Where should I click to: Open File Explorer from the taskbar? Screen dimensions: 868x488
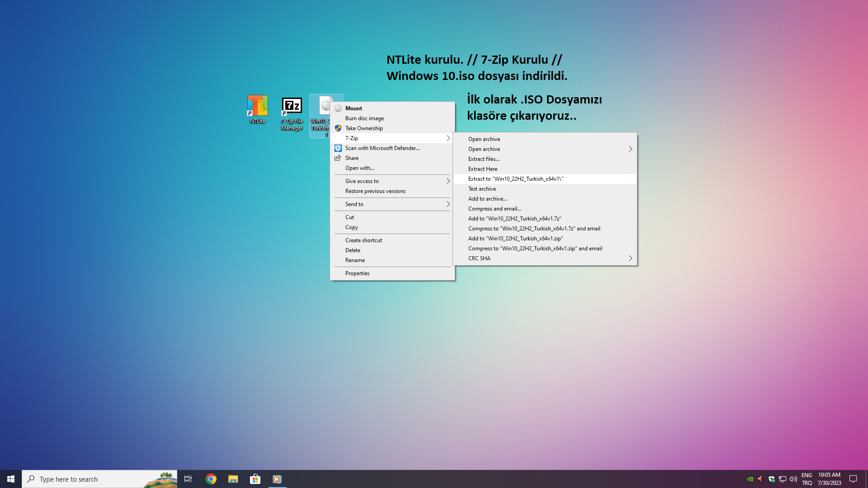[233, 479]
